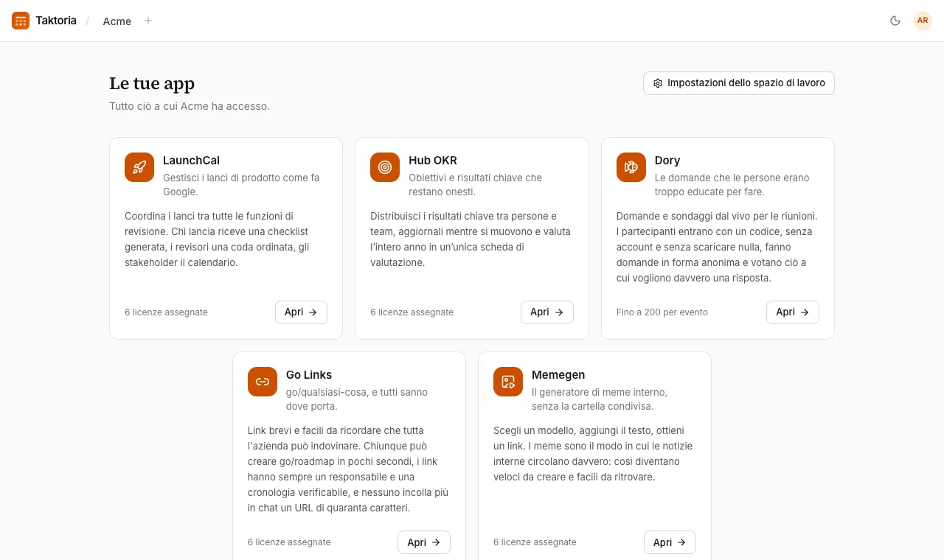Click '6 licenze assegnate' on Hub OKR card
The width and height of the screenshot is (944, 560).
412,312
